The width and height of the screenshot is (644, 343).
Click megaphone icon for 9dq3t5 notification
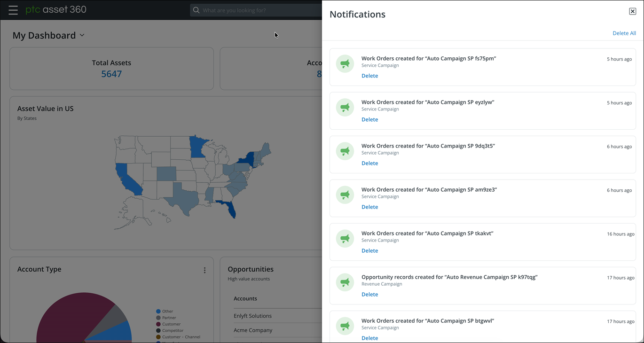pyautogui.click(x=345, y=151)
